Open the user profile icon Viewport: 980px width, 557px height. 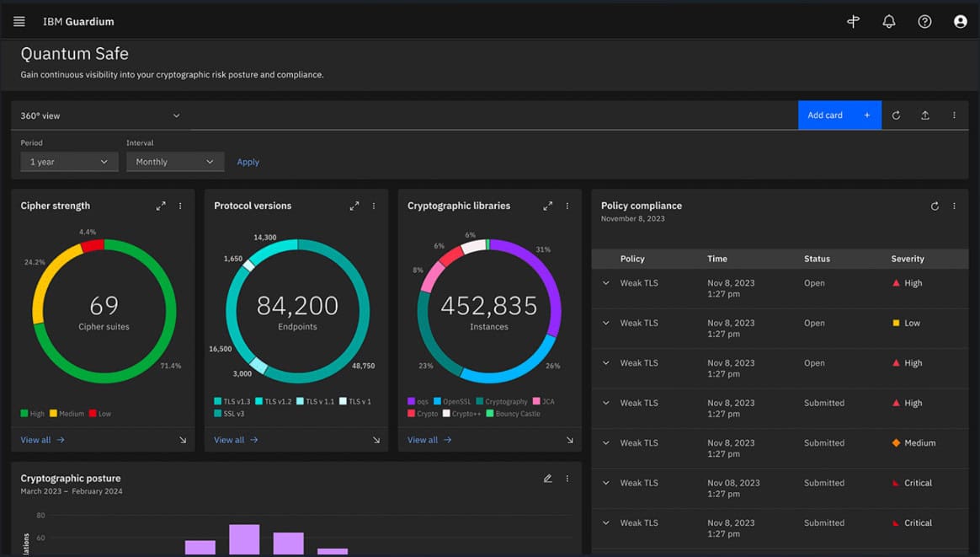tap(960, 21)
